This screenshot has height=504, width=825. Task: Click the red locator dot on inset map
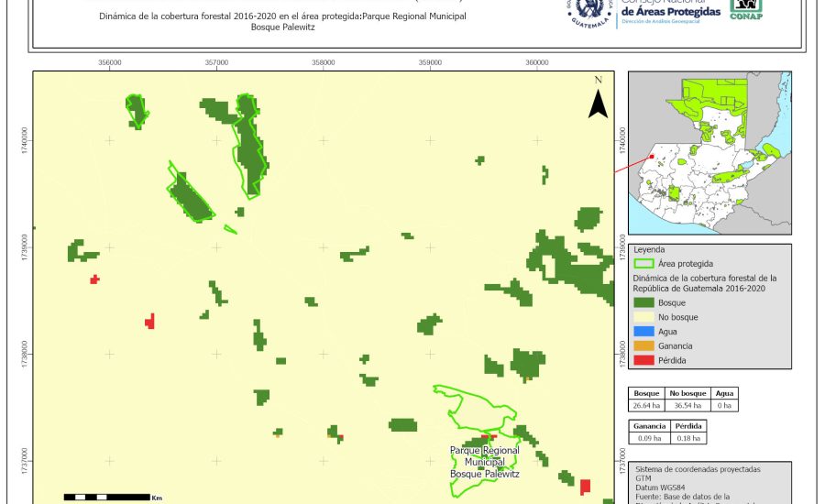652,156
